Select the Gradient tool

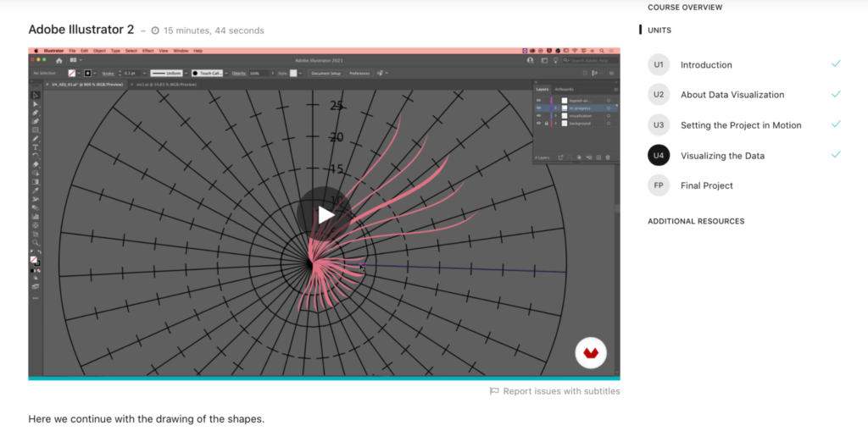(x=36, y=181)
